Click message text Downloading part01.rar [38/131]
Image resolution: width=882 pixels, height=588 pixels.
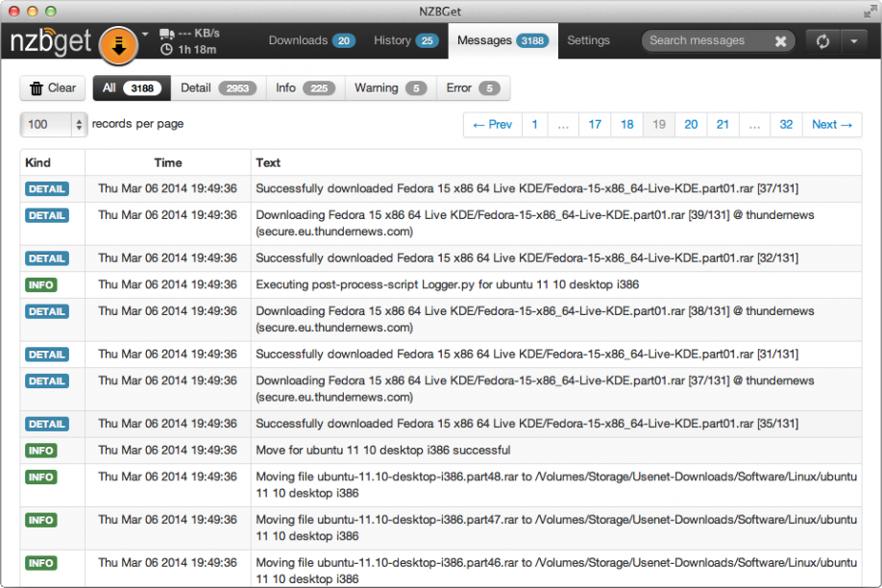point(534,319)
